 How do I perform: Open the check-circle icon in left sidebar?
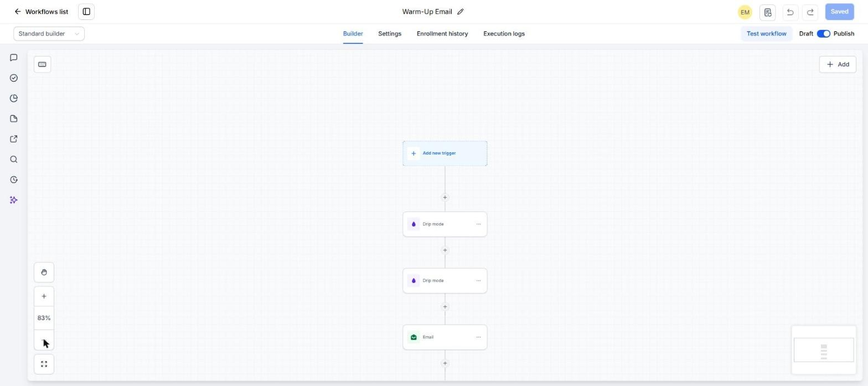click(x=14, y=78)
